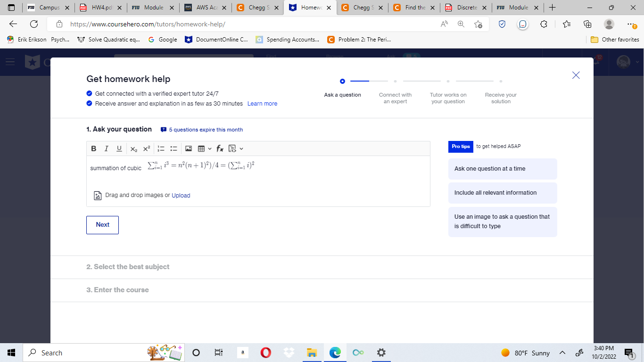Insert an image into the question
644x362 pixels.
[189, 148]
